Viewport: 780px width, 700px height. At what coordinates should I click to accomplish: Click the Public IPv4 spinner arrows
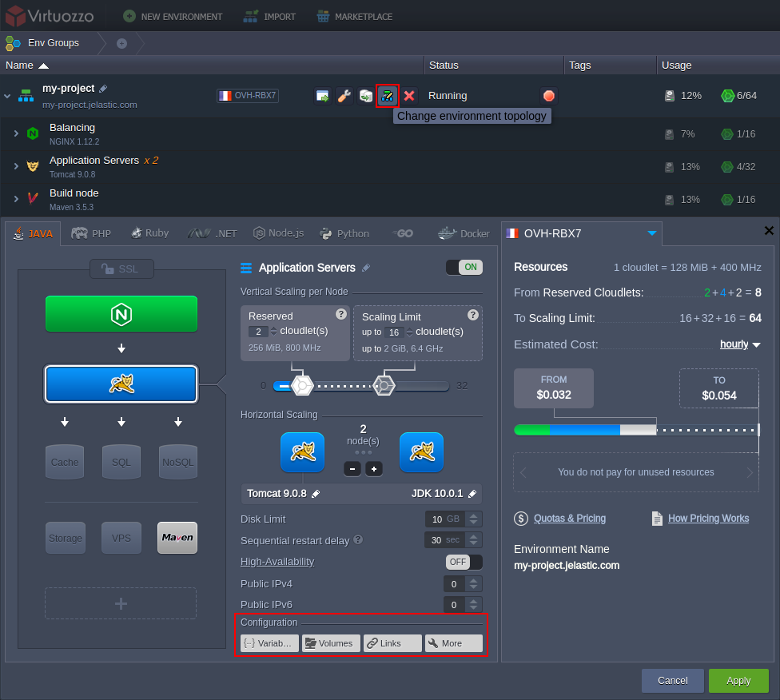[474, 583]
